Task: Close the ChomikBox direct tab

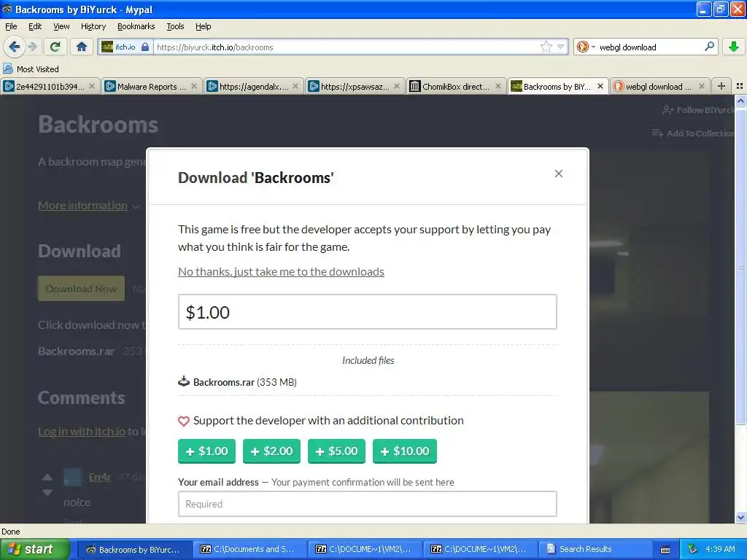Action: tap(498, 86)
